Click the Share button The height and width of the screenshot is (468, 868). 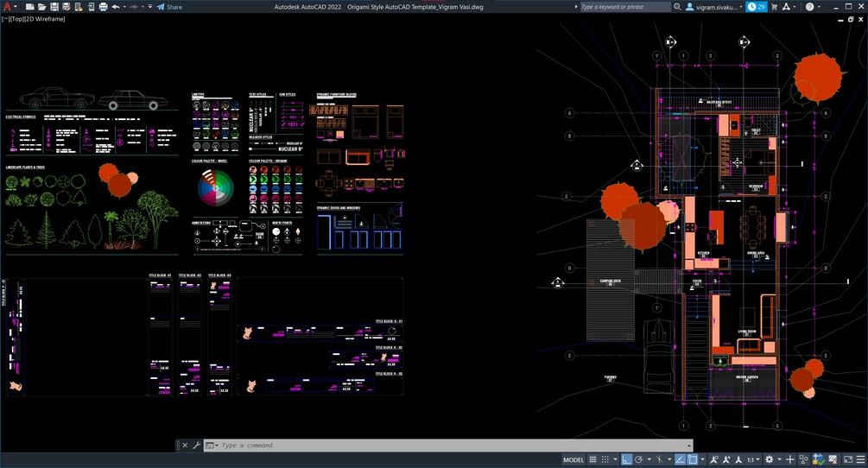pyautogui.click(x=169, y=7)
